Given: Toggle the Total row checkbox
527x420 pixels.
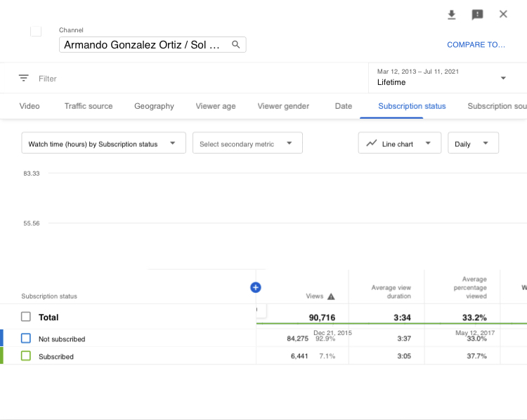Looking at the screenshot, I should point(26,317).
